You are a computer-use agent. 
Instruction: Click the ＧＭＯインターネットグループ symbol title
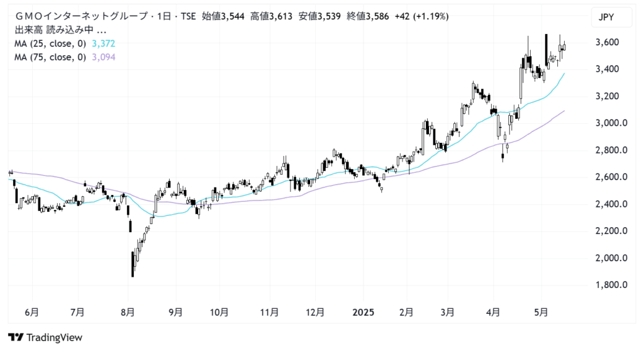pyautogui.click(x=81, y=16)
